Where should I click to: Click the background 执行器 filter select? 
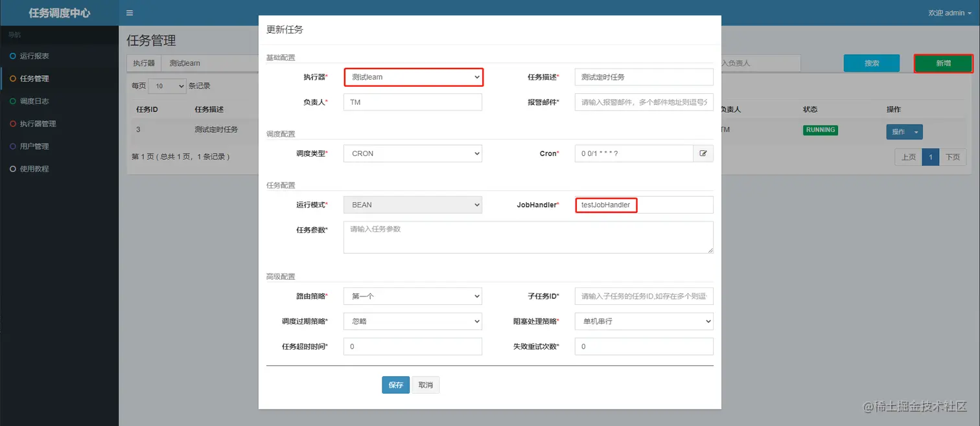(211, 63)
